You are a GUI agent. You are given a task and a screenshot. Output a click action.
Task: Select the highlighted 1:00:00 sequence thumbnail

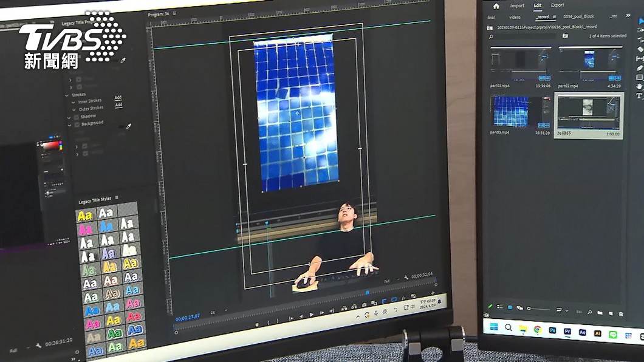point(589,113)
